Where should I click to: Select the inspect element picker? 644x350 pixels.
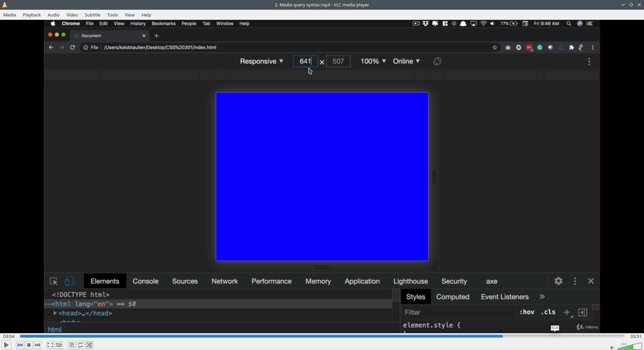tap(54, 281)
